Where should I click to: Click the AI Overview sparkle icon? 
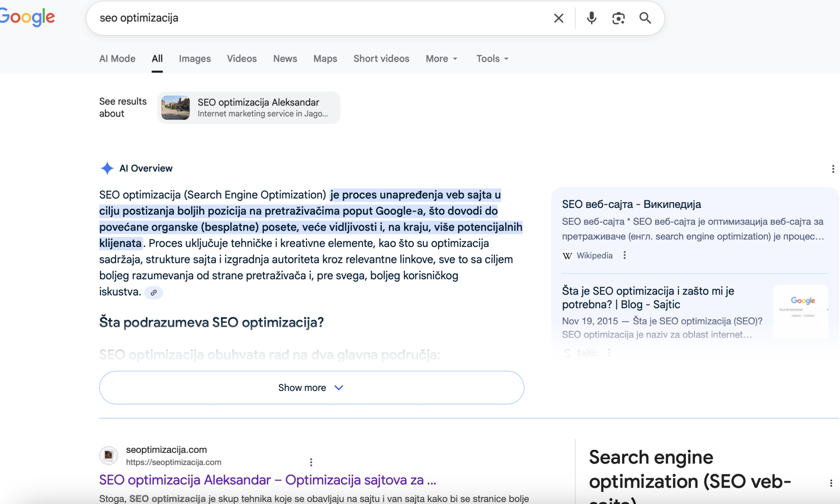[107, 168]
